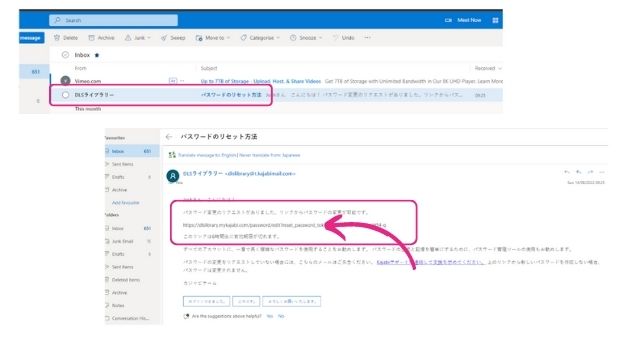Tick the select-all circle beside the Inbox heading
640x360 pixels.
pos(65,55)
